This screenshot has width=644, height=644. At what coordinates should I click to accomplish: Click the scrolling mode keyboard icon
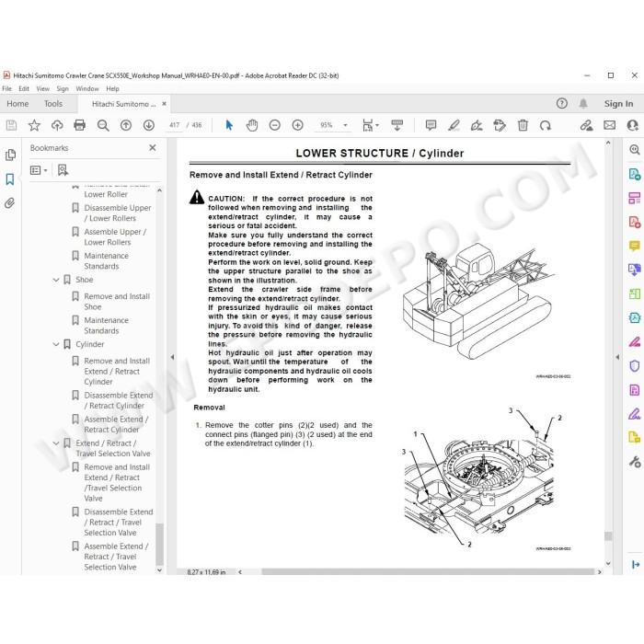tap(397, 125)
